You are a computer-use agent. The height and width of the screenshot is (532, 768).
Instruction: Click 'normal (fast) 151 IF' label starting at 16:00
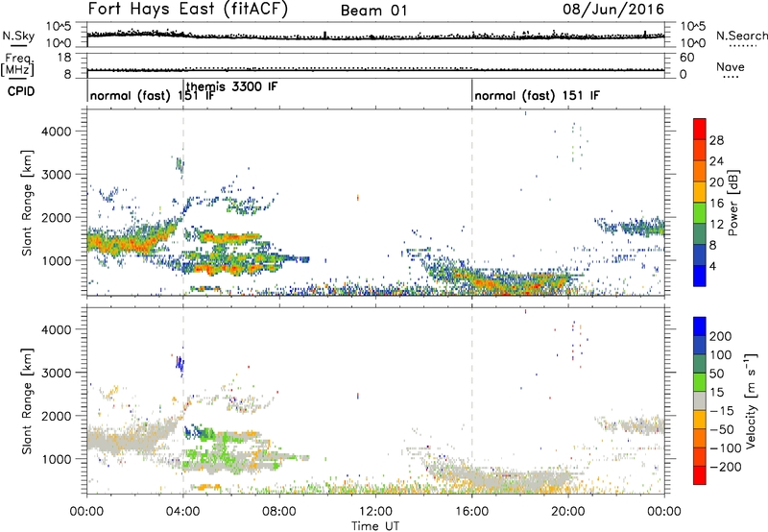[537, 95]
